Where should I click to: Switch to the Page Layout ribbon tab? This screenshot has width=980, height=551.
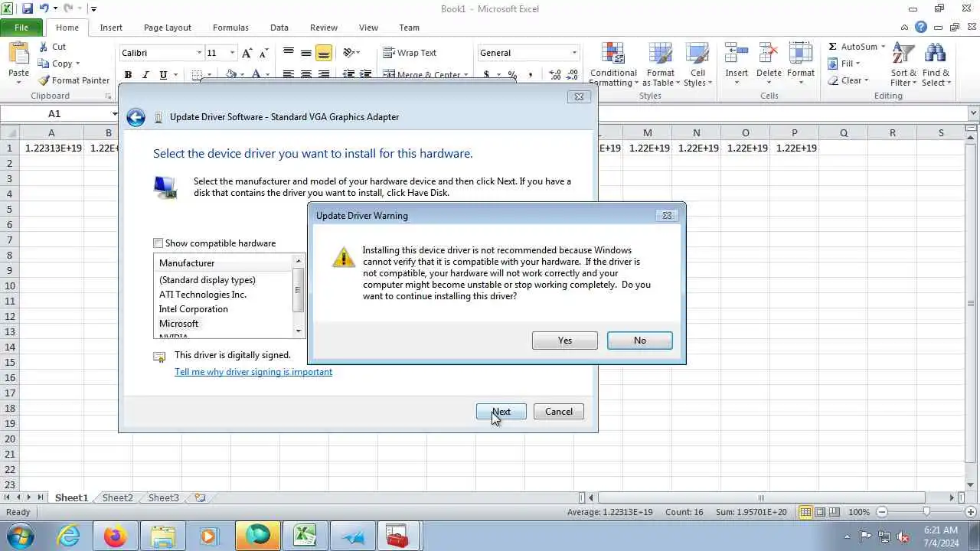pyautogui.click(x=168, y=28)
